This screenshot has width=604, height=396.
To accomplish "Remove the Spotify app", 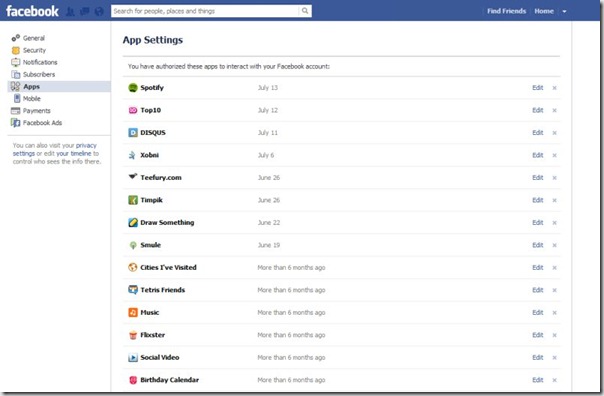I will pos(554,88).
